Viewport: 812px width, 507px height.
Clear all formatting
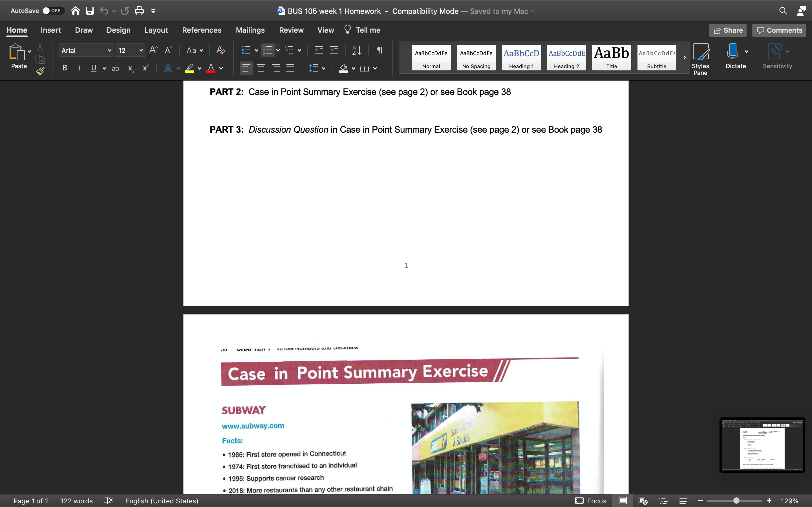[220, 50]
